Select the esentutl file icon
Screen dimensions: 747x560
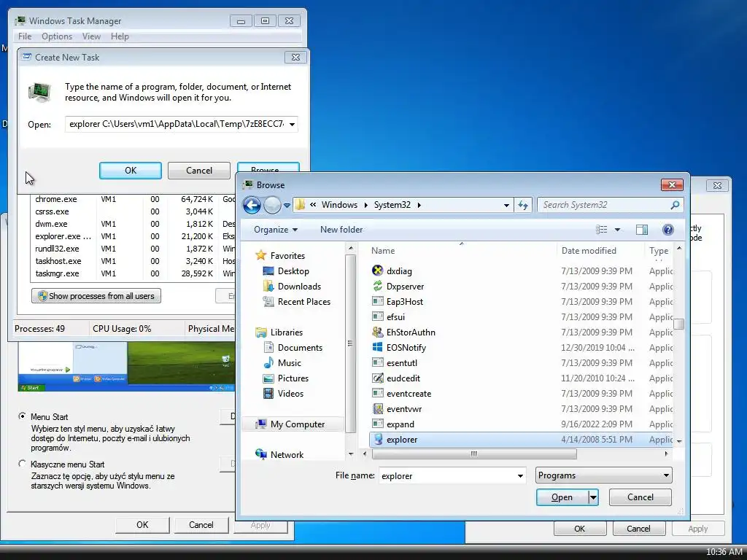click(x=377, y=363)
